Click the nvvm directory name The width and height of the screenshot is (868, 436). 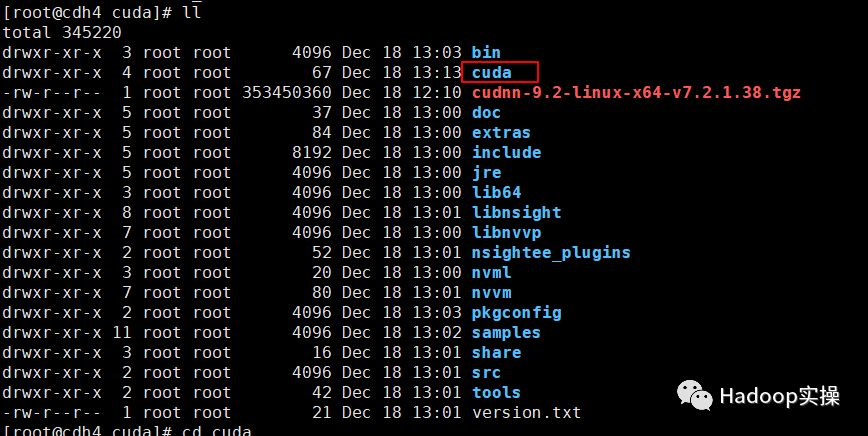[x=491, y=292]
